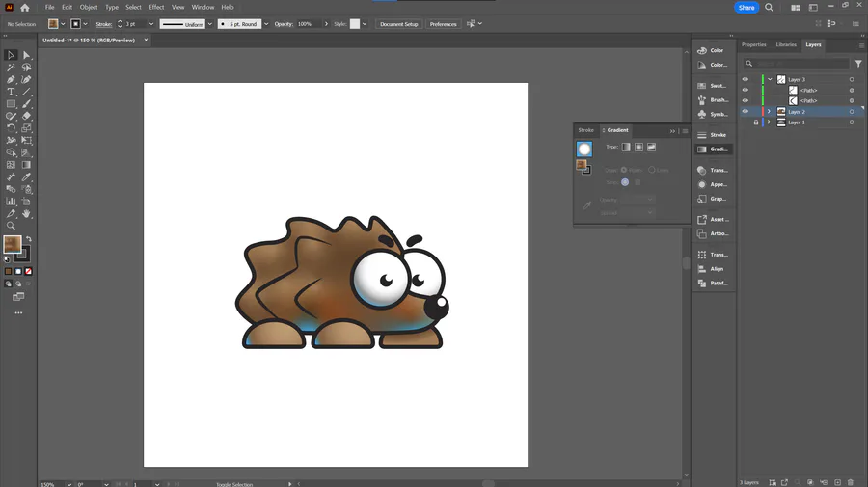The image size is (868, 487).
Task: Open the Style dropdown arrow
Action: (365, 24)
